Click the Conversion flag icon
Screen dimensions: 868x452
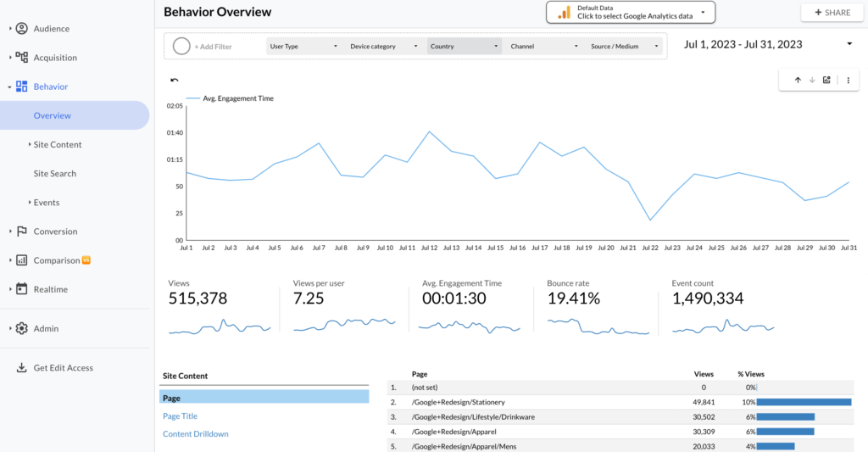[22, 232]
